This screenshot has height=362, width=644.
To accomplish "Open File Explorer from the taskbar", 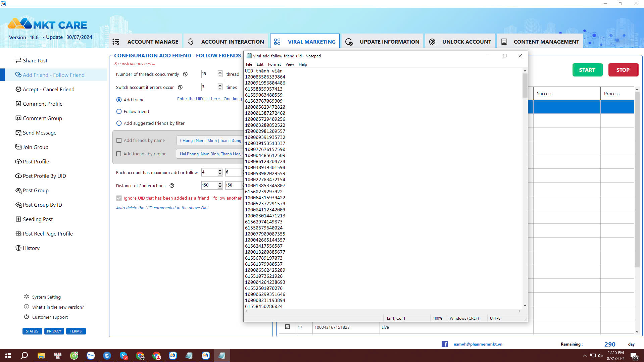I will click(x=41, y=356).
